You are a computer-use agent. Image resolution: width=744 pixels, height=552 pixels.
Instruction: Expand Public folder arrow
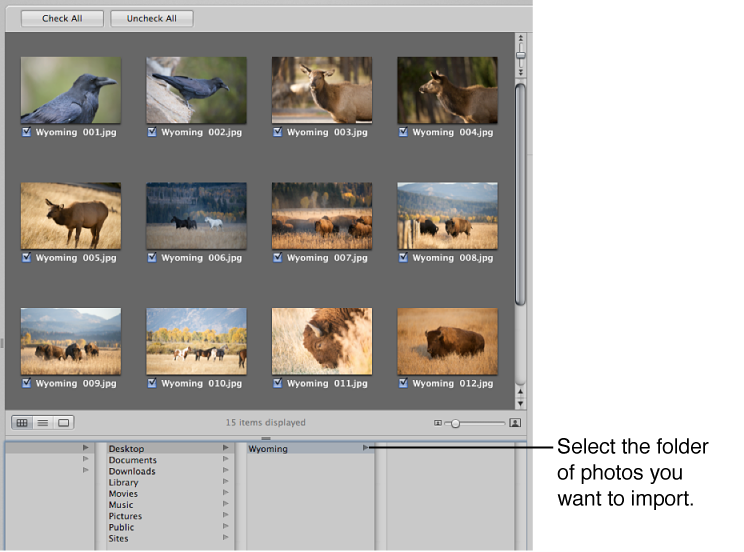[x=225, y=526]
